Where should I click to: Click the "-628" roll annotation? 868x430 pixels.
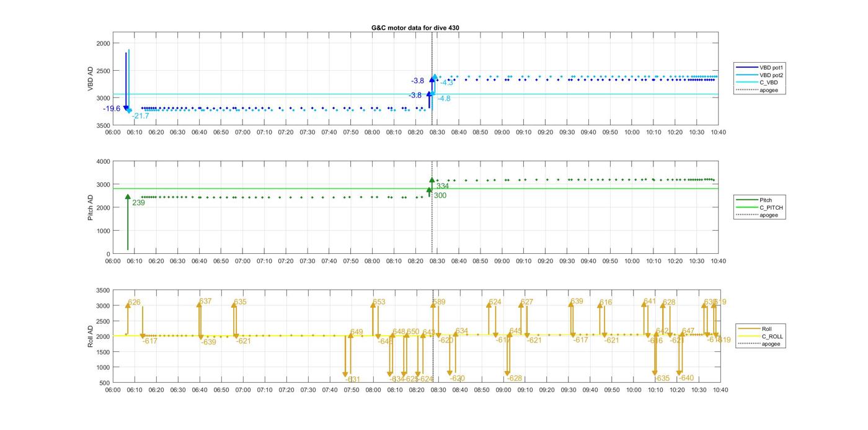[514, 378]
